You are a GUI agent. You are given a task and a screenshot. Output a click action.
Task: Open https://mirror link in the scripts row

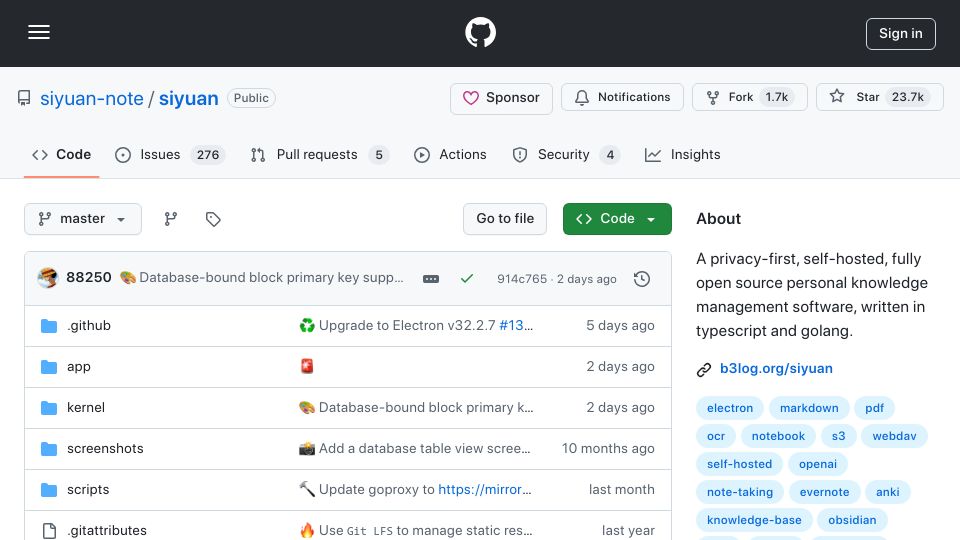tap(485, 490)
